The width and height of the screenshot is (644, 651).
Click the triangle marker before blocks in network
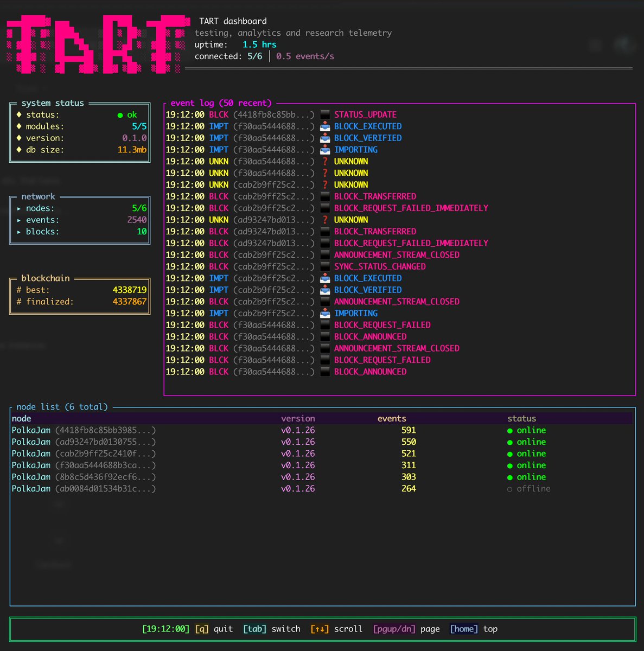19,232
